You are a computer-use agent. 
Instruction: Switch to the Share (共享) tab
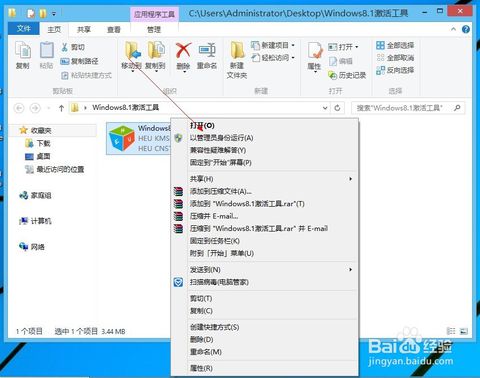tap(84, 30)
